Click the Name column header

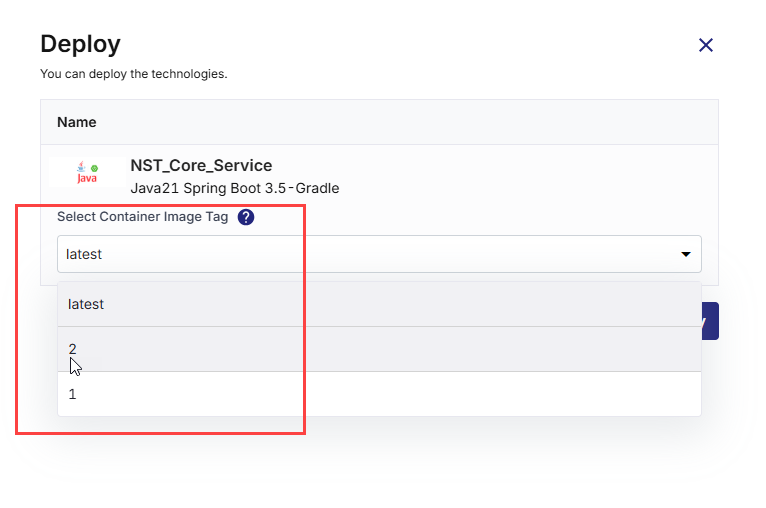(x=77, y=122)
